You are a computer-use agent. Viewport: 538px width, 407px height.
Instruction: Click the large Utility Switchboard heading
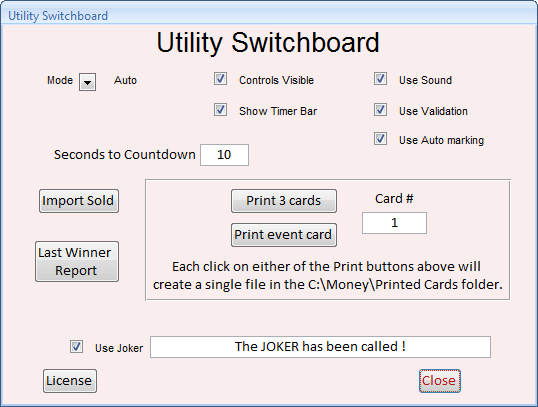(x=268, y=43)
